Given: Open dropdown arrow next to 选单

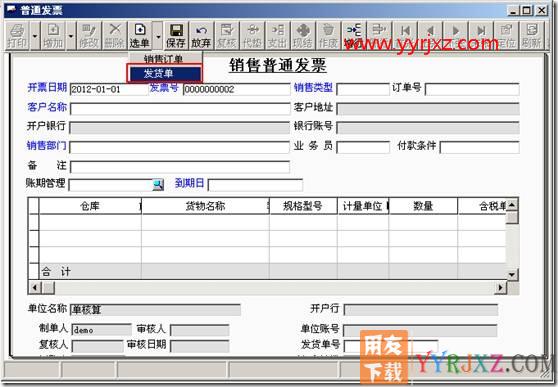Looking at the screenshot, I should coord(158,36).
